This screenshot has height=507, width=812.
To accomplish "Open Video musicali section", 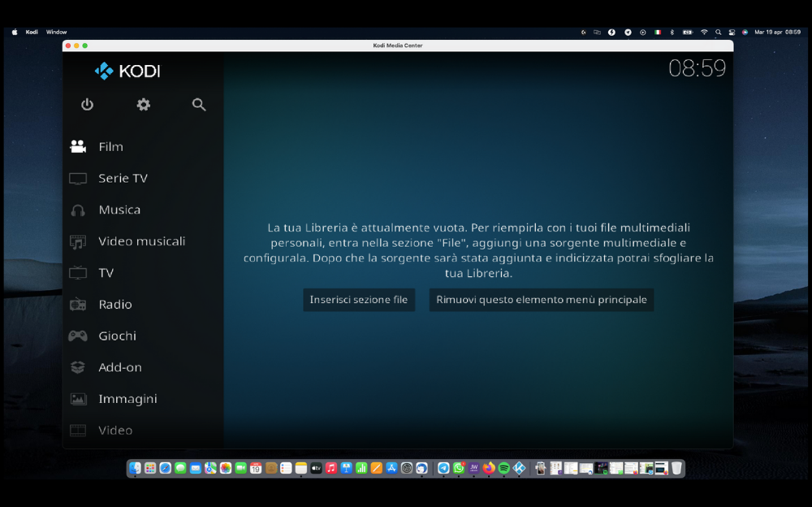I will (x=142, y=241).
